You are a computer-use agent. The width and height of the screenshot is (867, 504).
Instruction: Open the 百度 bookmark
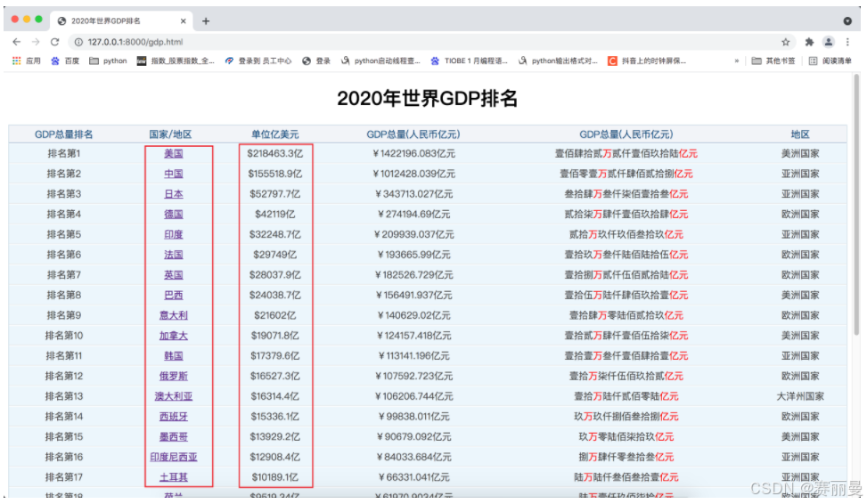click(65, 61)
